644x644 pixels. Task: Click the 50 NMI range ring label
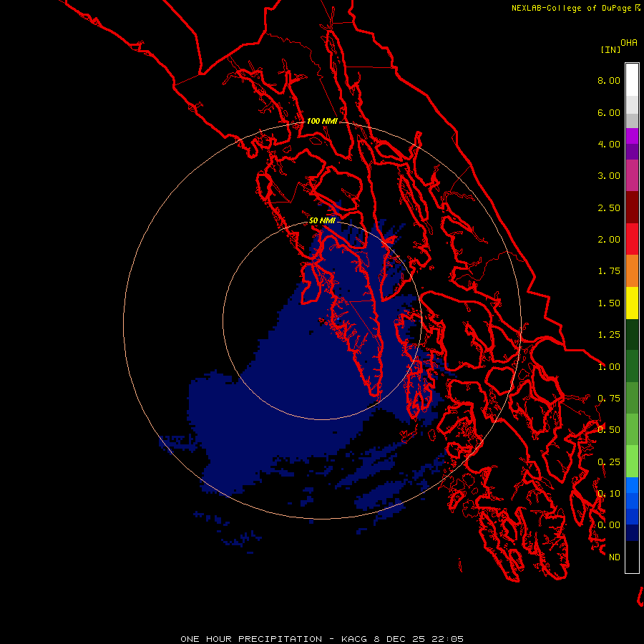tap(322, 220)
